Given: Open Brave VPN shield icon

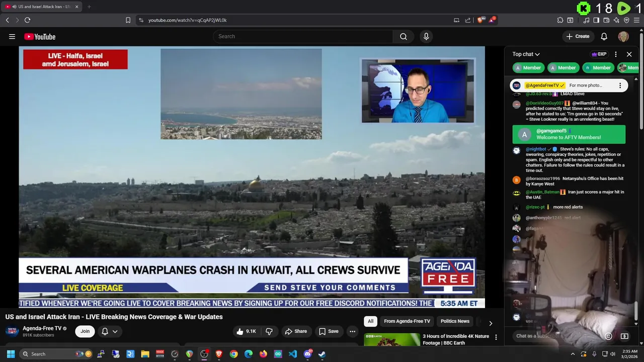Looking at the screenshot, I should pyautogui.click(x=626, y=20).
